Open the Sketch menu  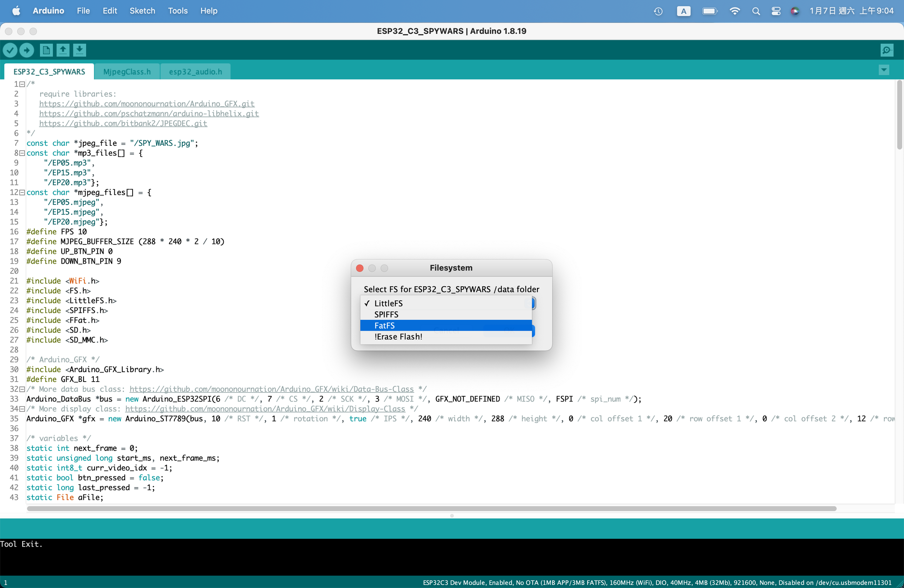pyautogui.click(x=142, y=11)
